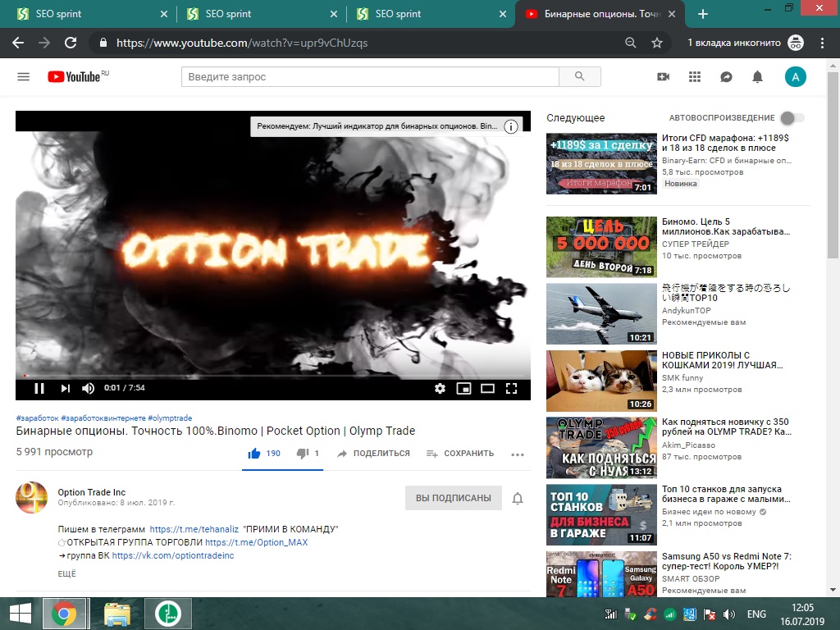Click the #olymptrade hashtag
This screenshot has width=840, height=630.
pos(170,418)
